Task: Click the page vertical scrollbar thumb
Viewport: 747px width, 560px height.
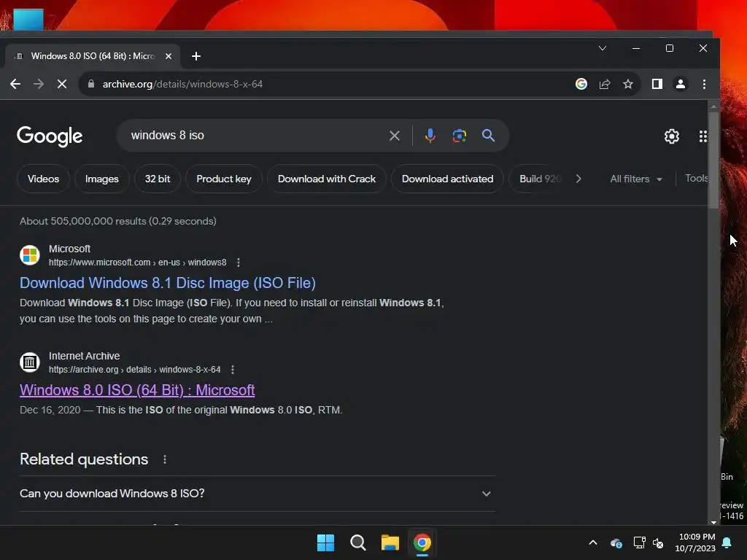Action: pos(713,160)
